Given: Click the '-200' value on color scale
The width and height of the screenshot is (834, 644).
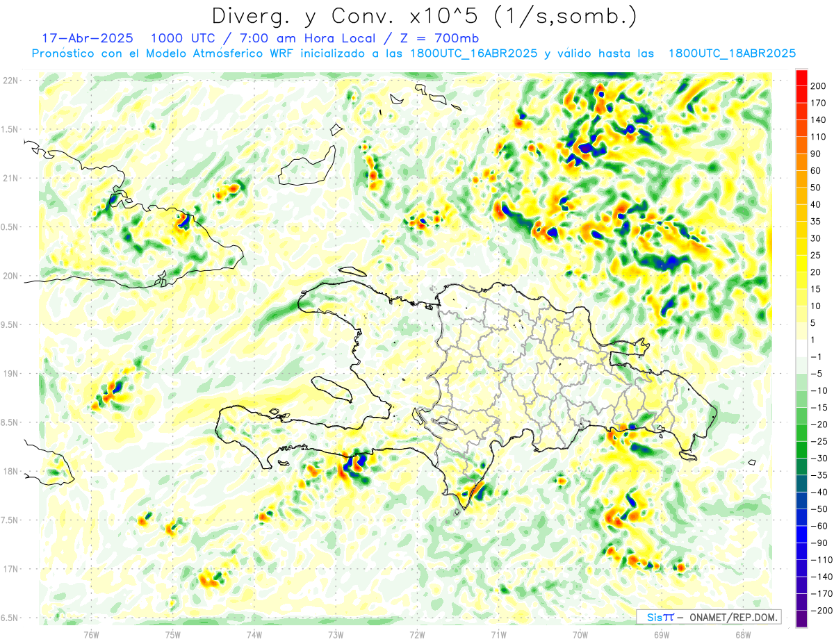Looking at the screenshot, I should click(x=822, y=611).
